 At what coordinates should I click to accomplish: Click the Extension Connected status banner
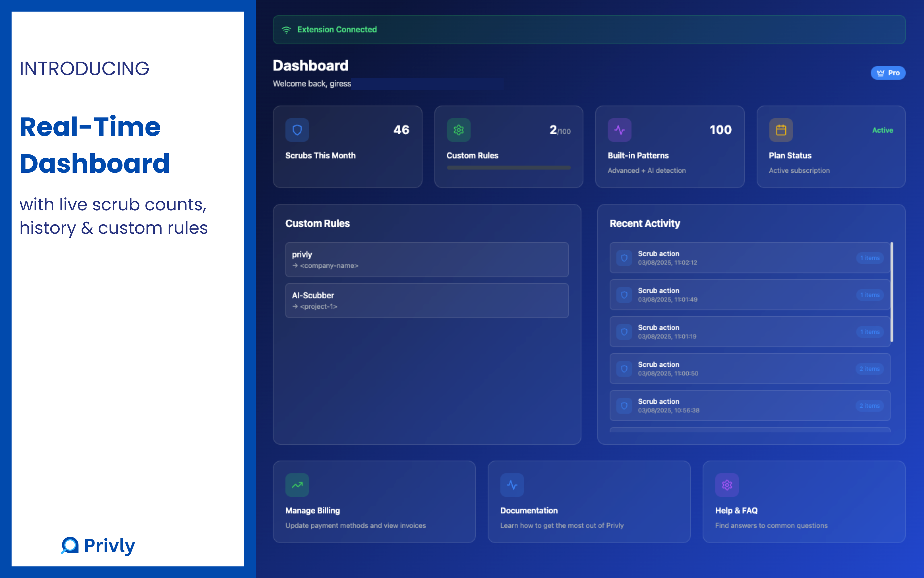click(589, 30)
